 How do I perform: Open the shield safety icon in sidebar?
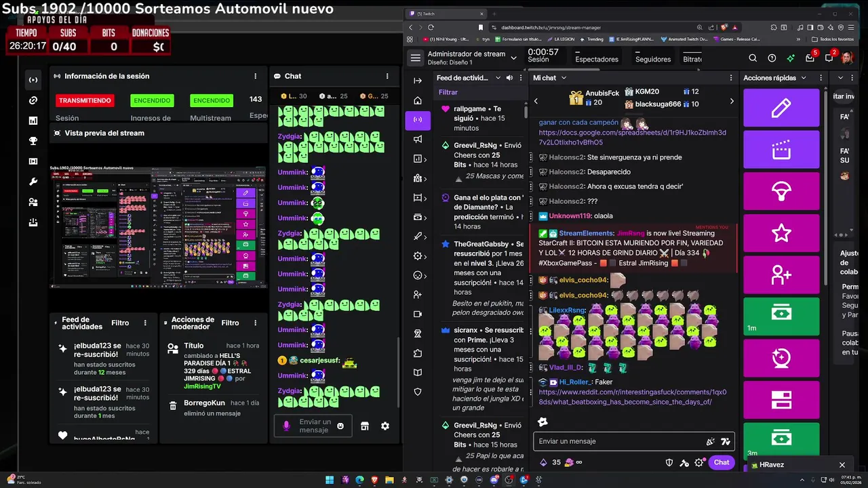pos(418,392)
